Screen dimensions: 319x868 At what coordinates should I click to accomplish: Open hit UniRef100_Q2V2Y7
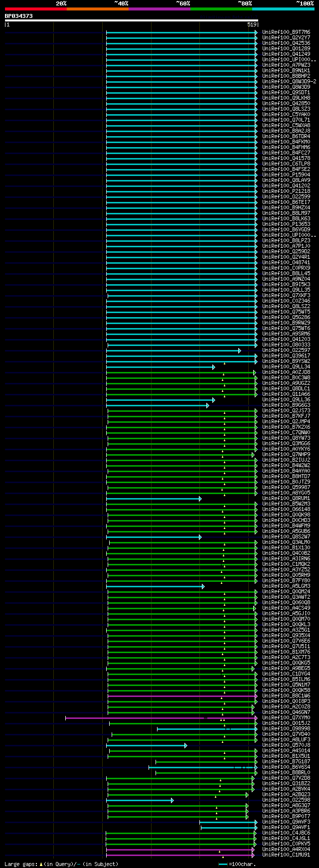pos(286,38)
